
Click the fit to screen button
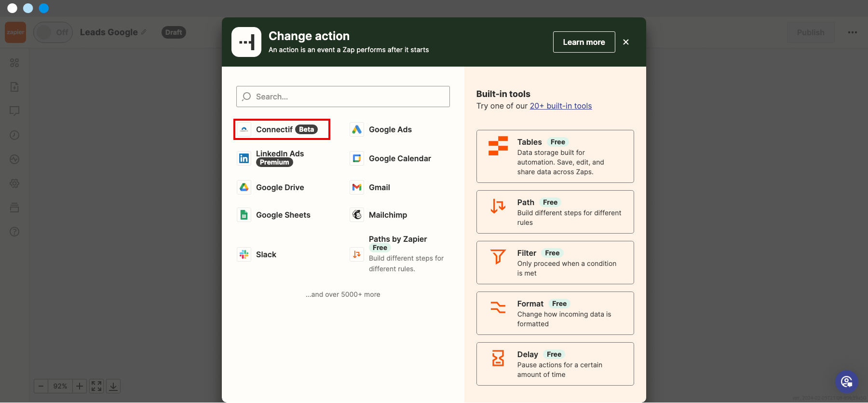pyautogui.click(x=96, y=386)
